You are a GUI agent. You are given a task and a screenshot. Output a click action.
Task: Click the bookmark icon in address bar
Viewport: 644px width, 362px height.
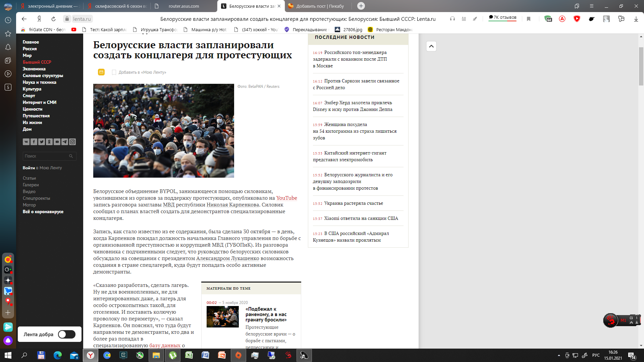(x=529, y=19)
